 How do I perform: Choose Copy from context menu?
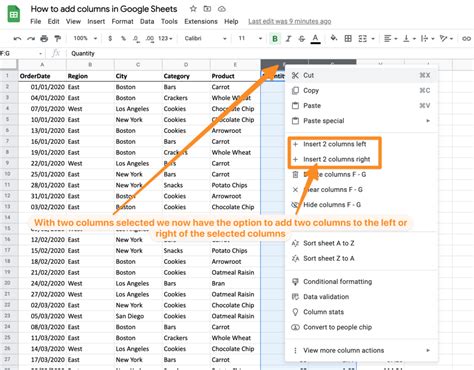362,91
